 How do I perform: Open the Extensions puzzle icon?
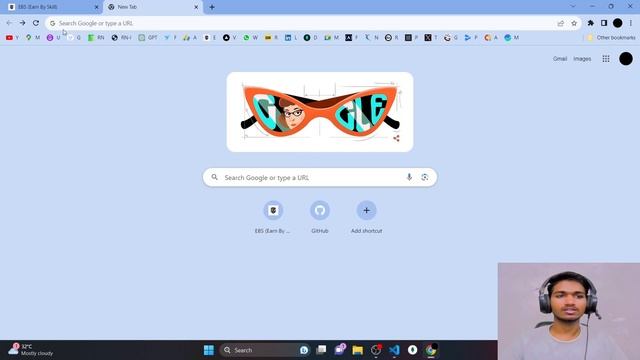pos(591,23)
